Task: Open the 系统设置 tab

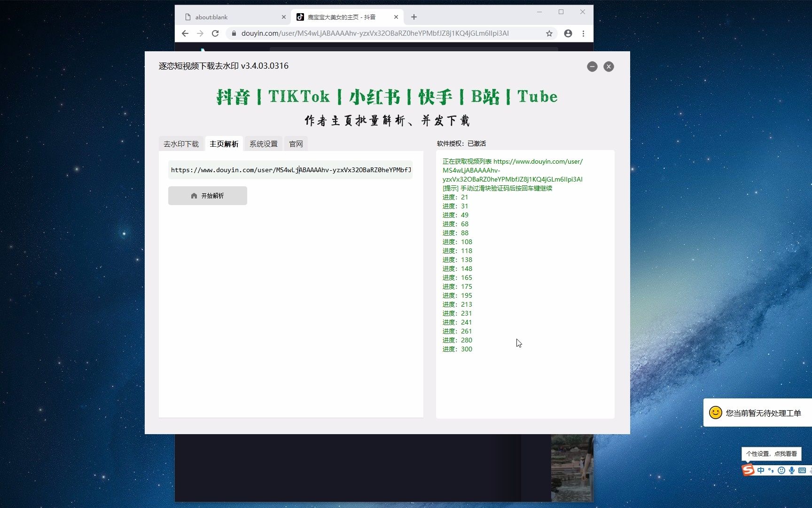Action: point(264,144)
